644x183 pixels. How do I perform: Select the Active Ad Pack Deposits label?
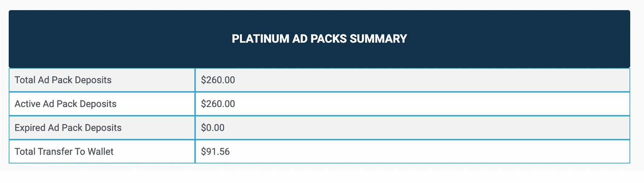tap(66, 104)
